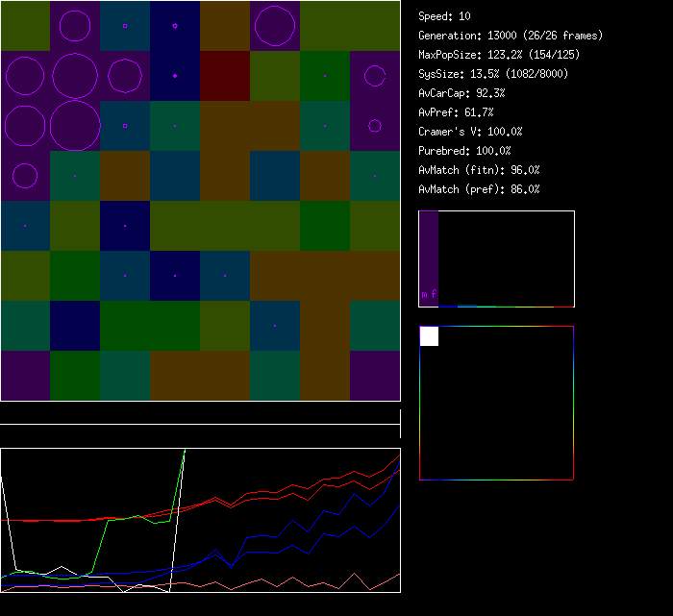Click the Generation: 13000 counter

(511, 36)
